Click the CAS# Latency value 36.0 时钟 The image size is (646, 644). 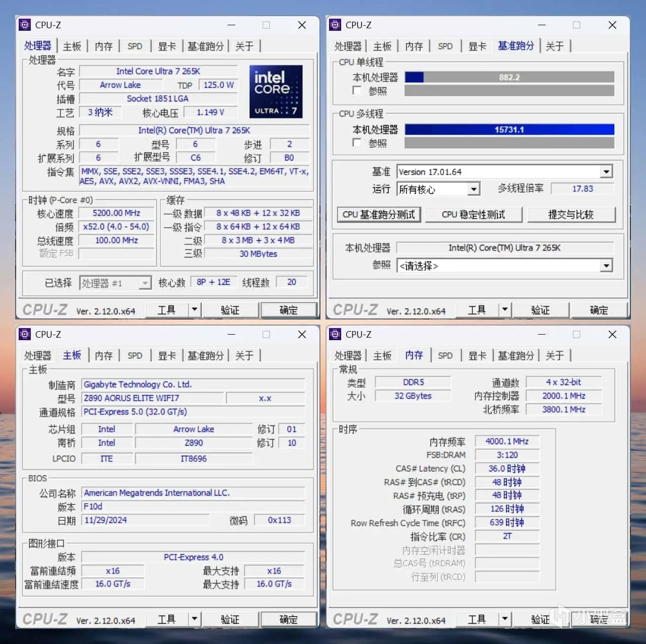(x=507, y=469)
